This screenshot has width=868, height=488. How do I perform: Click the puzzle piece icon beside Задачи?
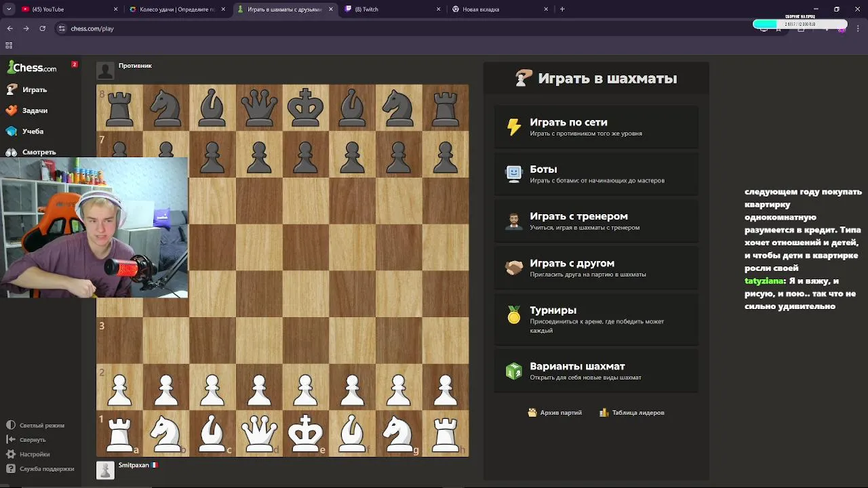pyautogui.click(x=12, y=110)
